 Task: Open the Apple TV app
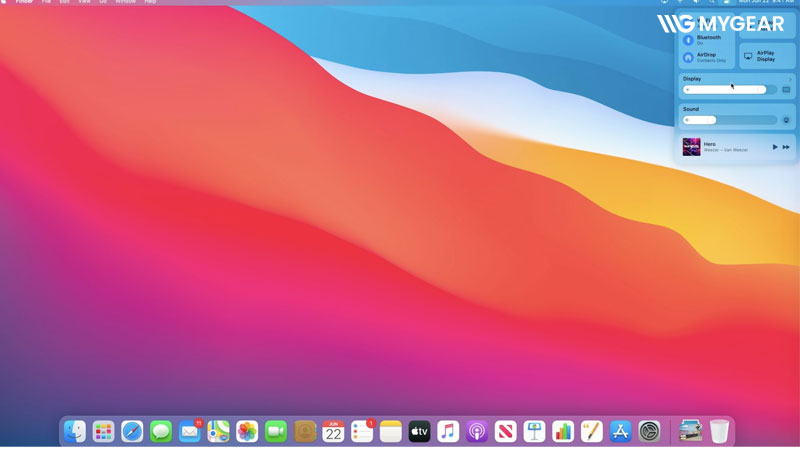(x=419, y=432)
